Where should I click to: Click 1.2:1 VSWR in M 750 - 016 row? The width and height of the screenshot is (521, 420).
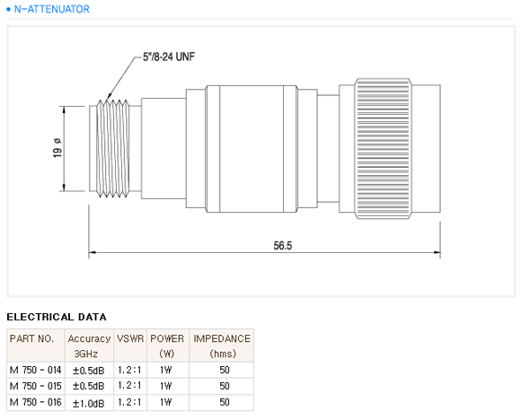point(129,402)
